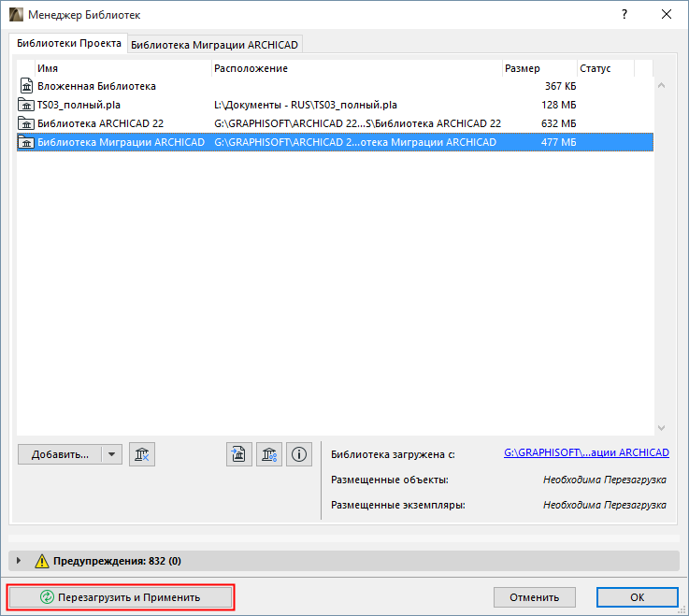The height and width of the screenshot is (616, 689).
Task: Select the TS03_полный.pla row name
Action: pos(79,105)
